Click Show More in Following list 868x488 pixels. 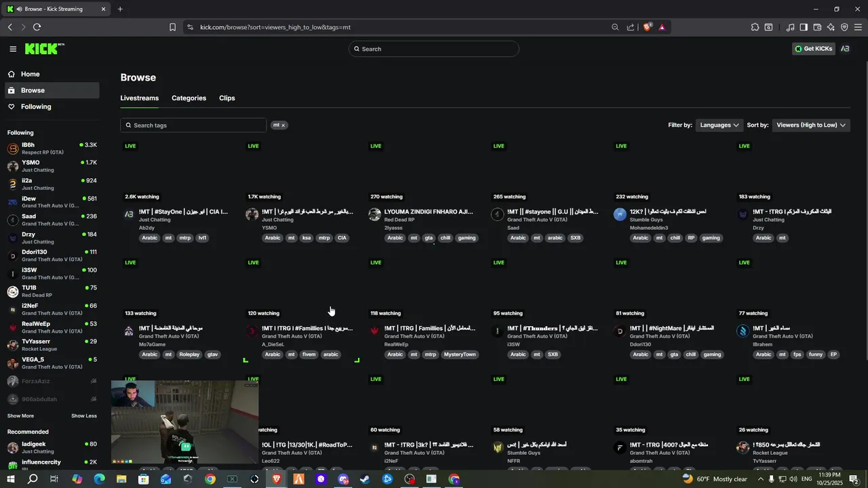20,416
